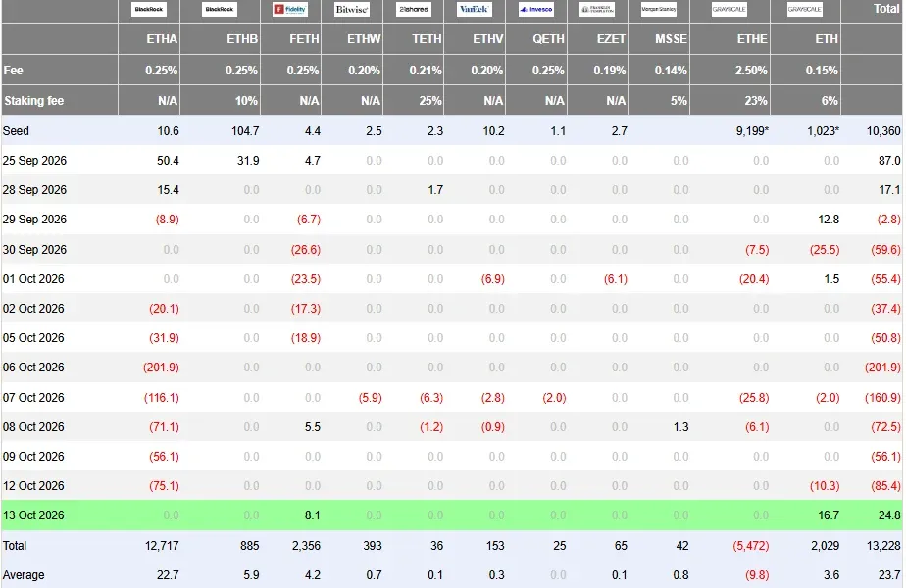Screen dimensions: 906x588
Task: Click the 13,228 grand total
Action: pyautogui.click(x=883, y=546)
